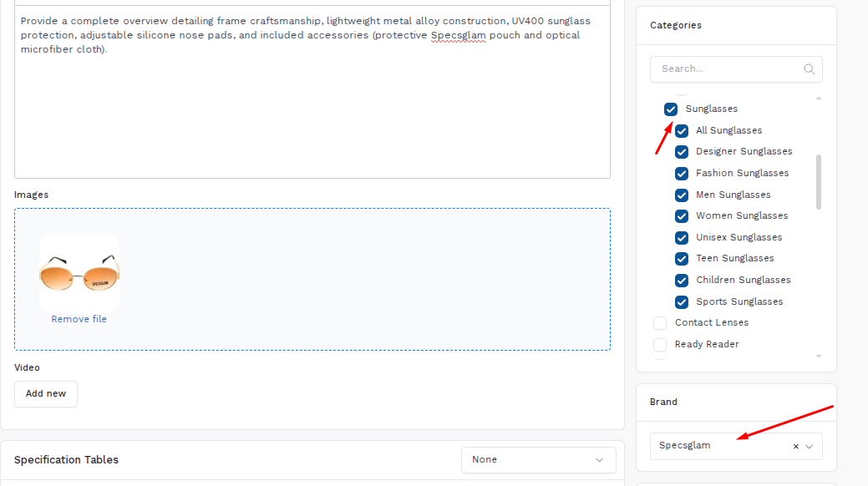
Task: Clear the Specsglam brand selection
Action: [796, 446]
